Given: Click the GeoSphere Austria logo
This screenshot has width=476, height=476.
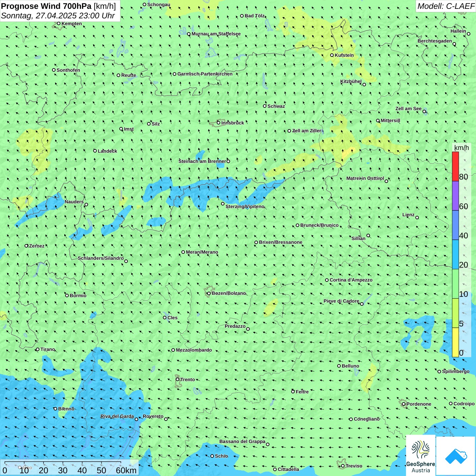Looking at the screenshot, I should 421,455.
